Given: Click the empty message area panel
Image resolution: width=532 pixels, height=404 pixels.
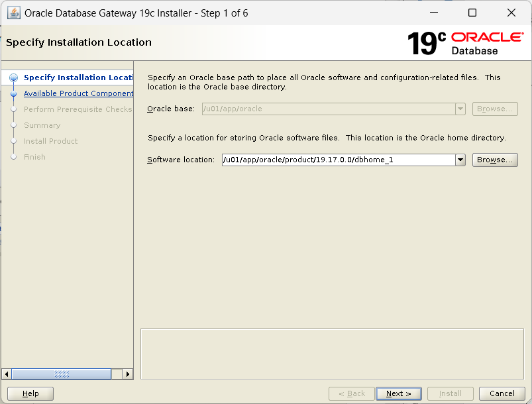Looking at the screenshot, I should [x=332, y=354].
